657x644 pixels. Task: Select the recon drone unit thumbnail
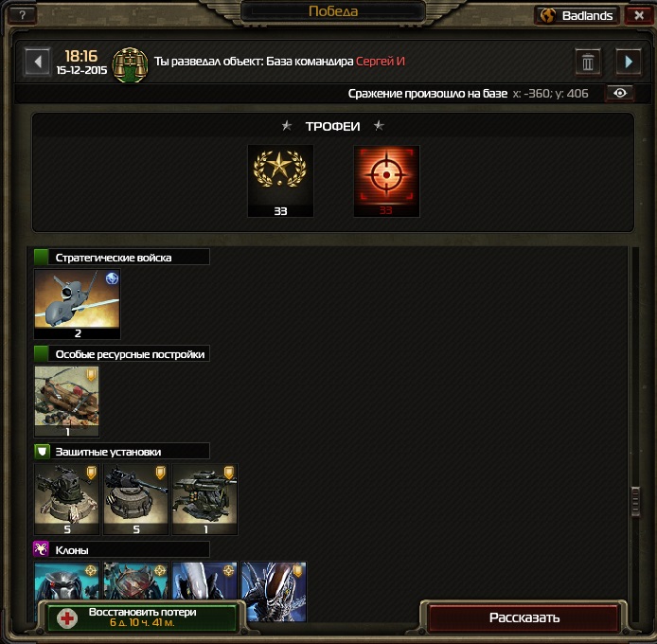[77, 304]
